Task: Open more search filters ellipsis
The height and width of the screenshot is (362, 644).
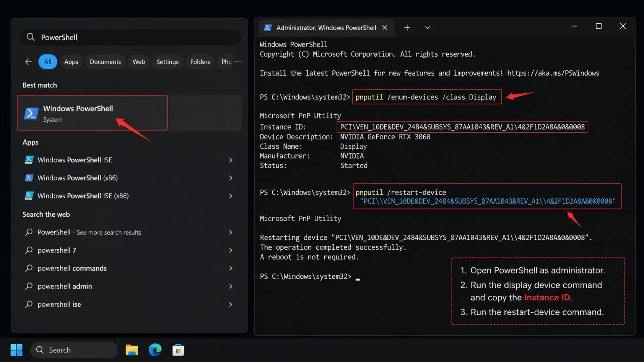Action: [x=238, y=62]
